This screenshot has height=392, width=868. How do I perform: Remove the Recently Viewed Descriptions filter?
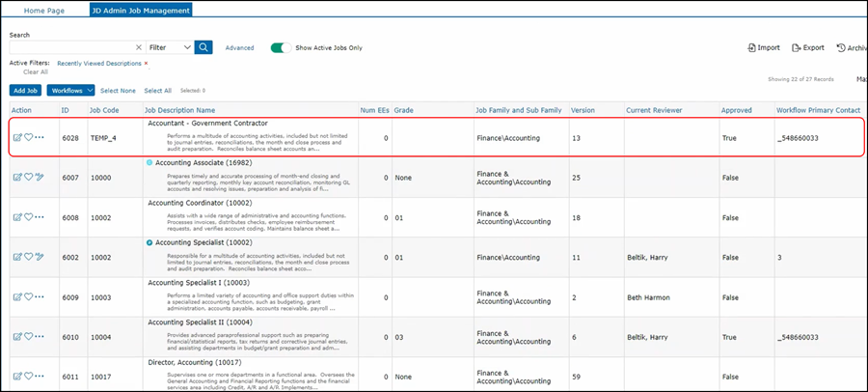147,63
